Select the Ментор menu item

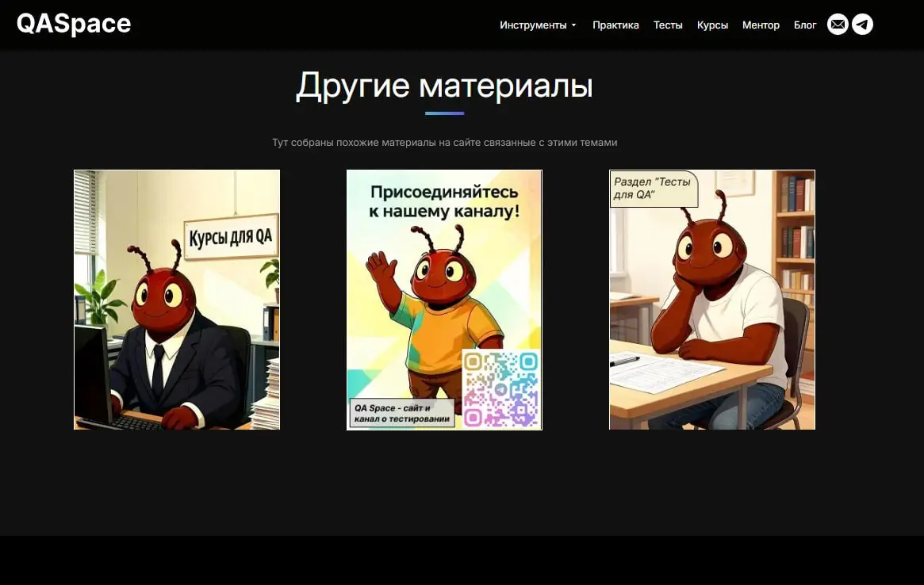[x=761, y=25]
